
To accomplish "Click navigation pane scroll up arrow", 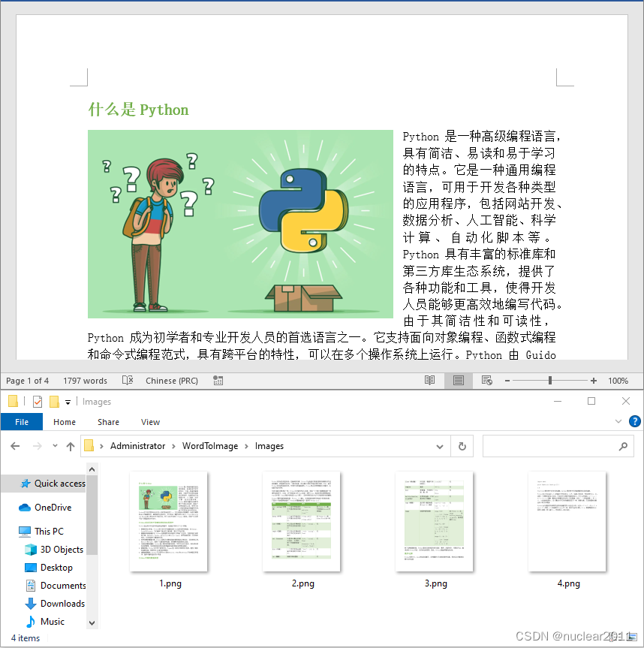I will click(x=92, y=469).
